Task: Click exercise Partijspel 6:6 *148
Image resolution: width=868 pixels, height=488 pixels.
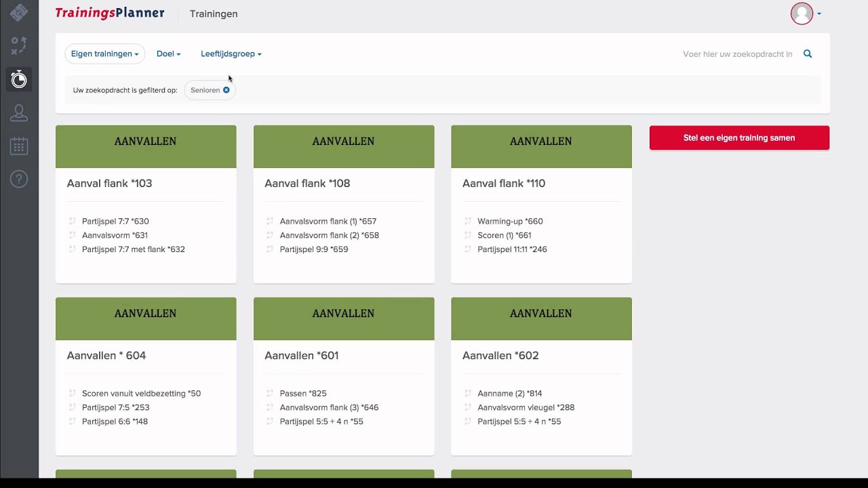Action: [x=115, y=422]
